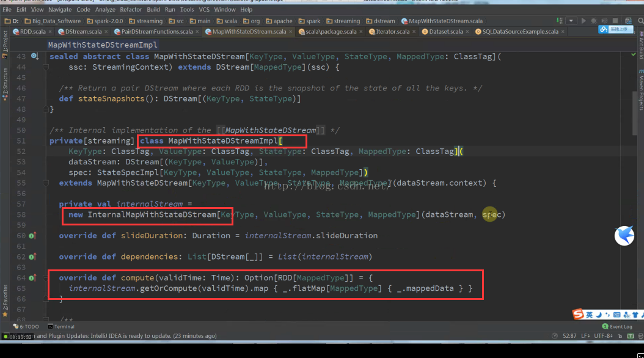Collapse the fold marker at line 55
This screenshot has height=358, width=644.
[46, 183]
